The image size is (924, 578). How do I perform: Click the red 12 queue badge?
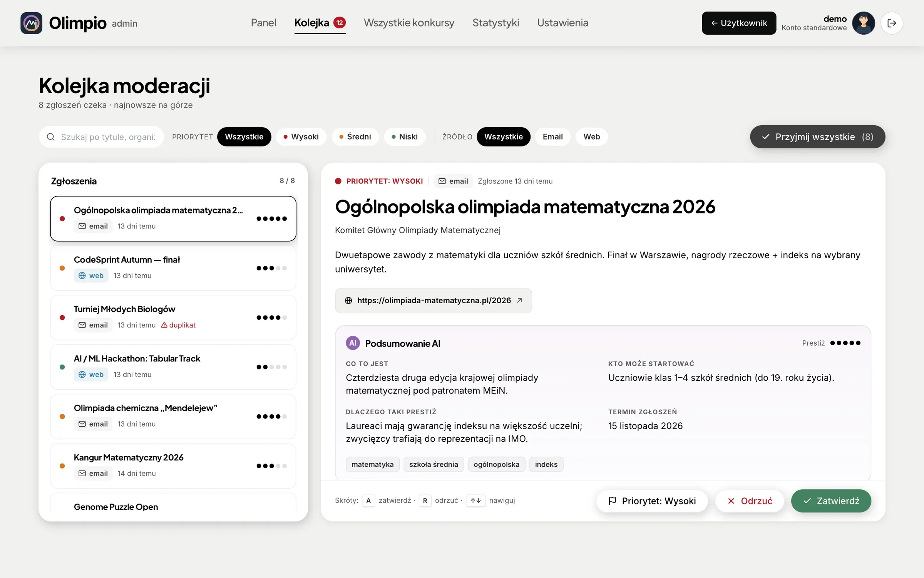tap(339, 23)
